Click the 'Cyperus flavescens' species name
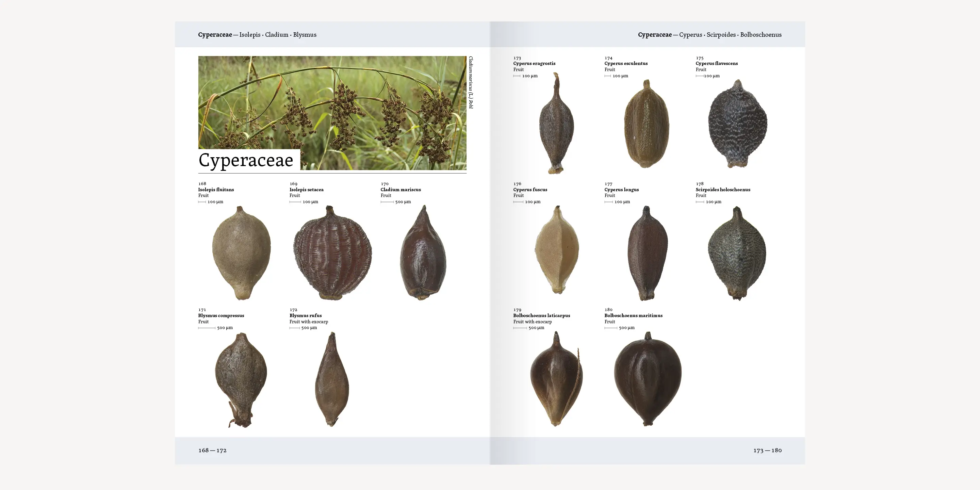The width and height of the screenshot is (980, 490). pyautogui.click(x=716, y=64)
